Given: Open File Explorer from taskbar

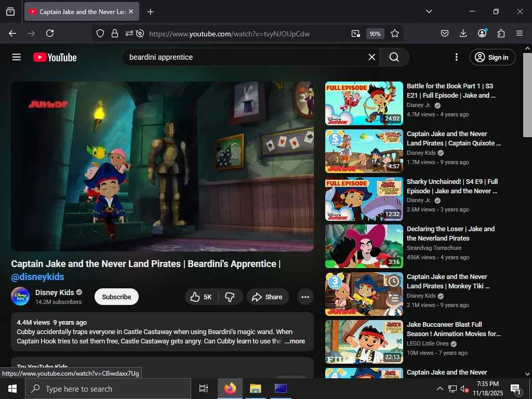Looking at the screenshot, I should tap(255, 389).
